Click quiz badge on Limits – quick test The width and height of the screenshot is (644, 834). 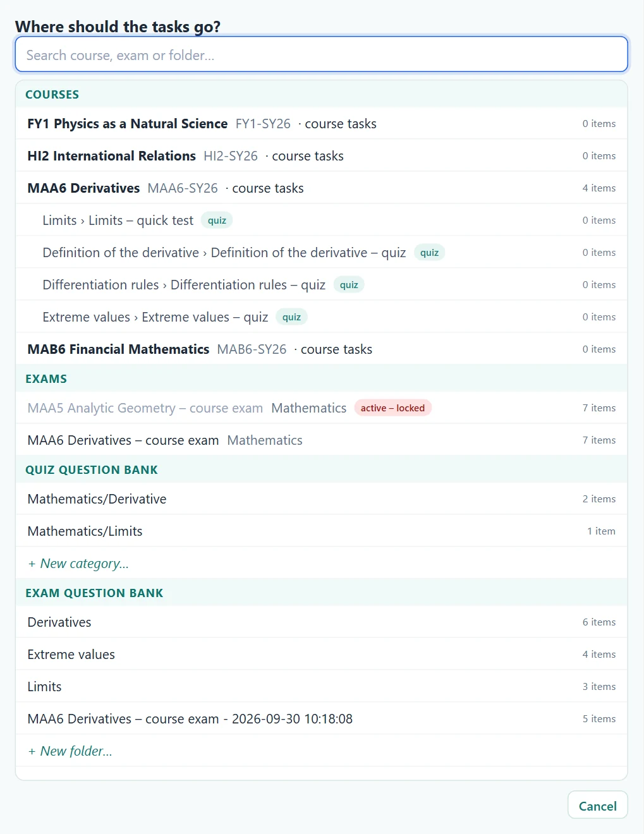[217, 221]
